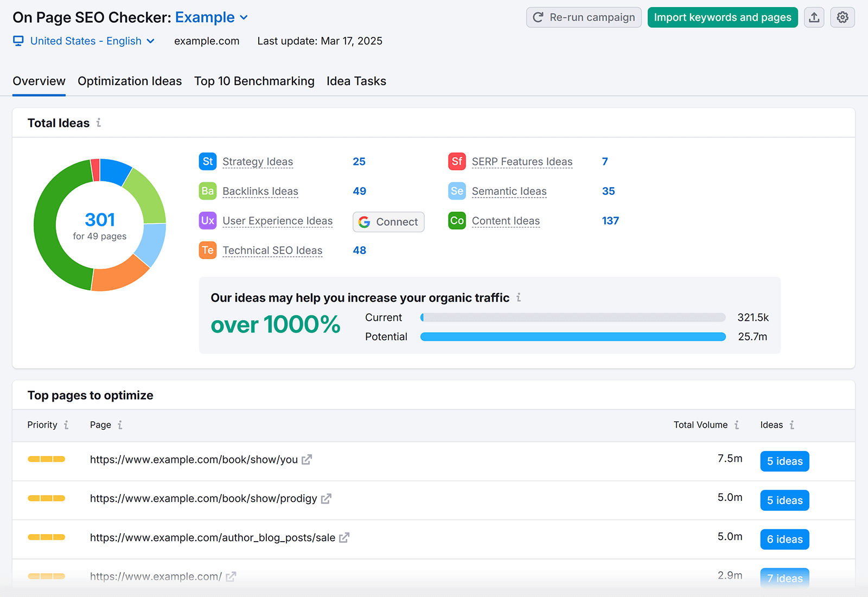Click the Technical SEO Ideas icon
Viewport: 868px width, 597px height.
208,250
